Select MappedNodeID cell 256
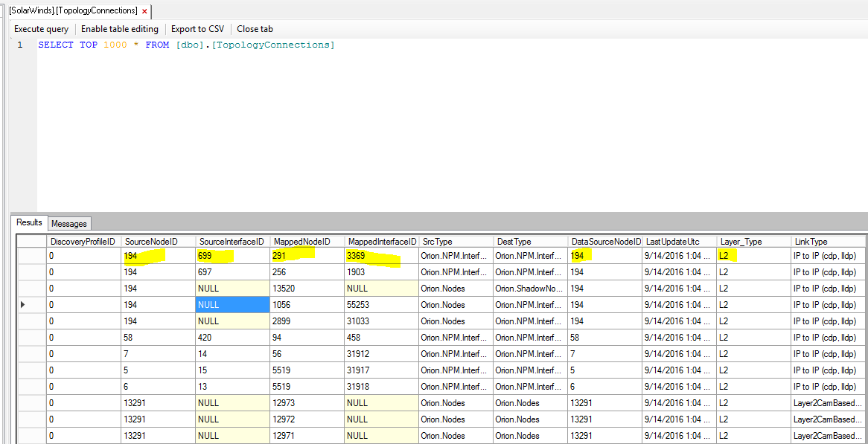 tap(307, 272)
